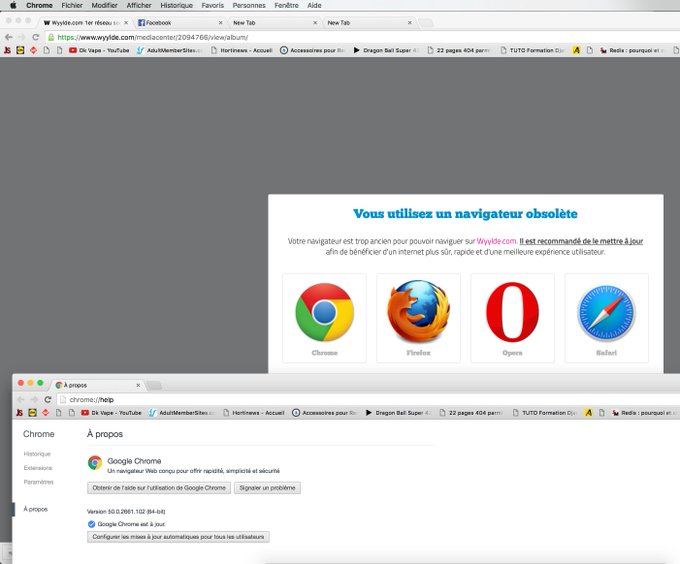Open Paramètres in Chrome settings sidebar
The width and height of the screenshot is (680, 564).
point(39,482)
